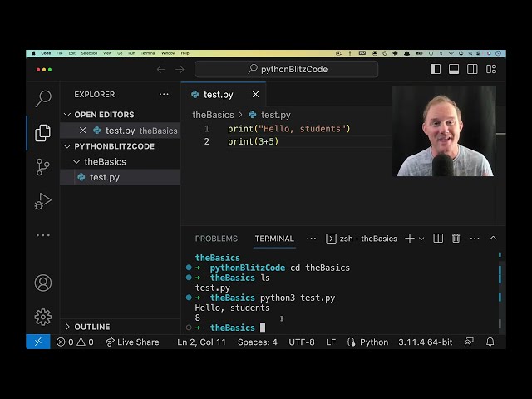
Task: Toggle the primary side bar layout button
Action: [436, 69]
